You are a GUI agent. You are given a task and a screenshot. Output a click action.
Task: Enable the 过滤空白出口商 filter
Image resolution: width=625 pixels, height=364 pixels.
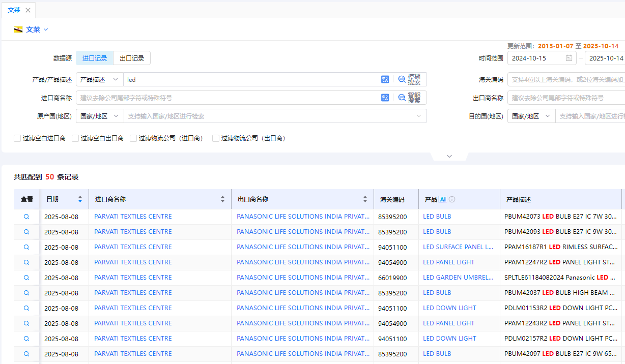coord(75,138)
